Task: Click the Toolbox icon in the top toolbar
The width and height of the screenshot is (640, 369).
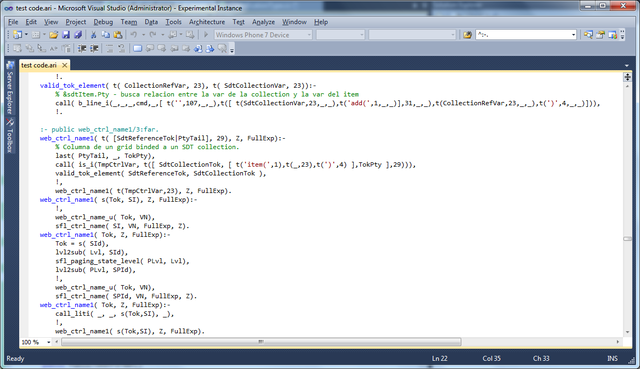Action: click(612, 35)
